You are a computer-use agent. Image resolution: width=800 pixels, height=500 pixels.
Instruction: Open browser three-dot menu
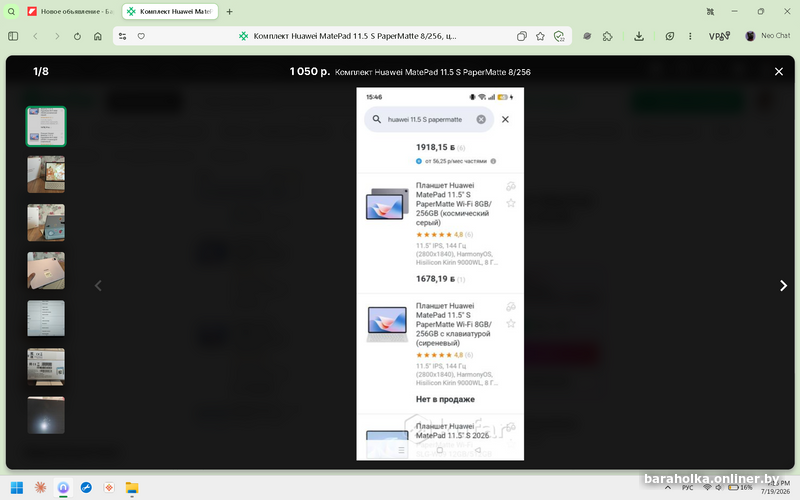[x=690, y=36]
